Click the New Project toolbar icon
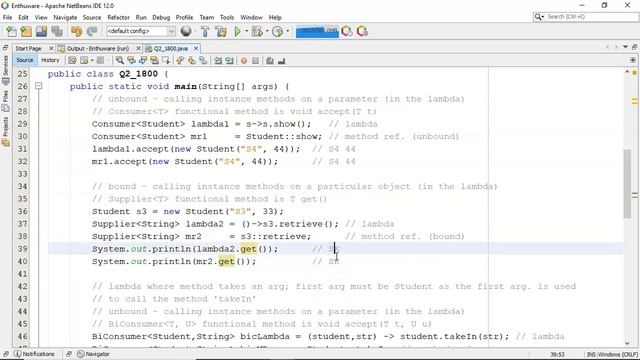 click(x=26, y=31)
